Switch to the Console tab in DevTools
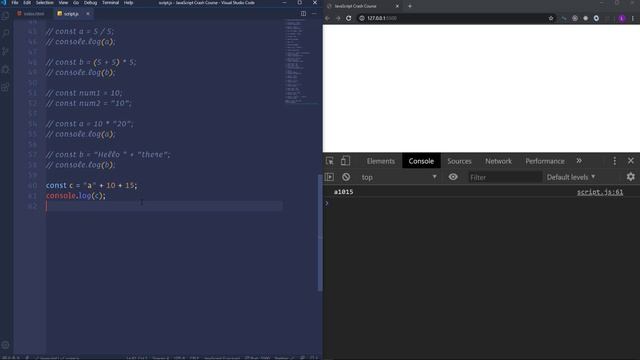This screenshot has width=640, height=360. tap(421, 161)
